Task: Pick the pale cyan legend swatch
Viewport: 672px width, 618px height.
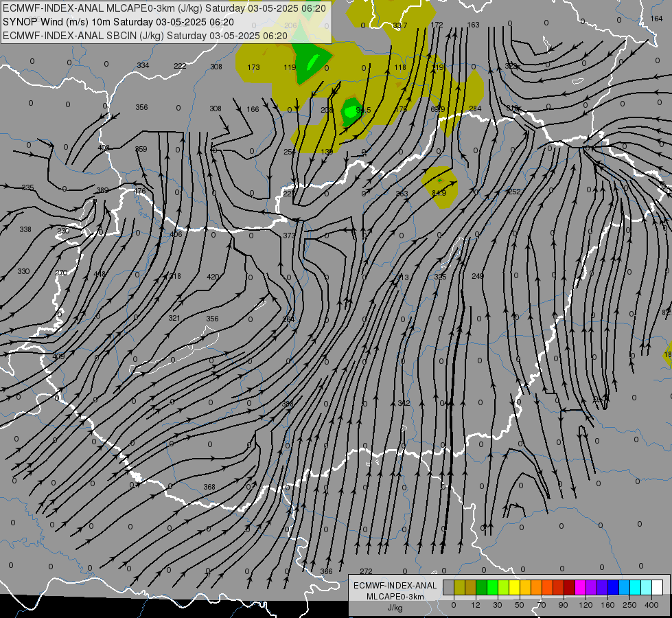Action: [x=647, y=587]
